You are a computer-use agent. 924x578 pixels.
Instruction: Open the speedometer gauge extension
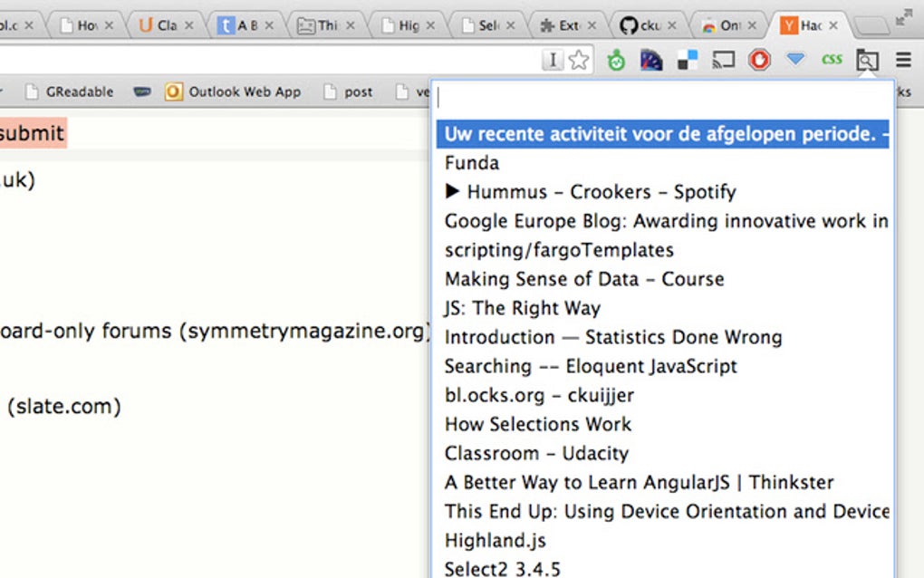pos(651,61)
